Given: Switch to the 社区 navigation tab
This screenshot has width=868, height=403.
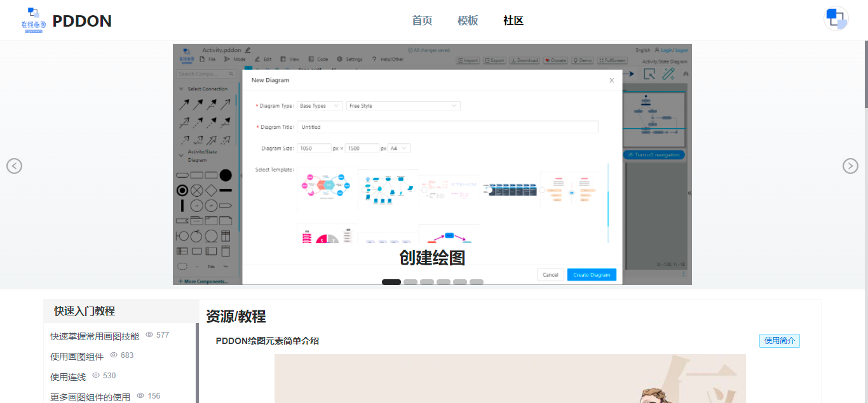Looking at the screenshot, I should point(513,20).
